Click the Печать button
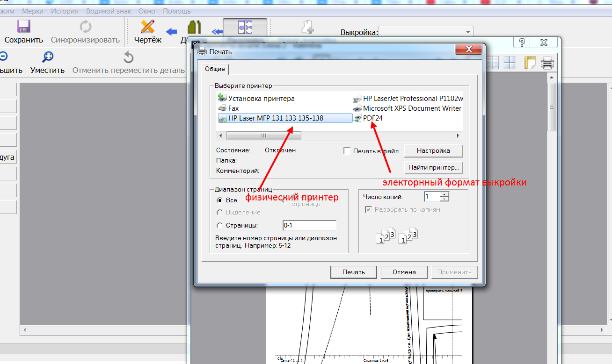The height and width of the screenshot is (364, 612). 353,272
